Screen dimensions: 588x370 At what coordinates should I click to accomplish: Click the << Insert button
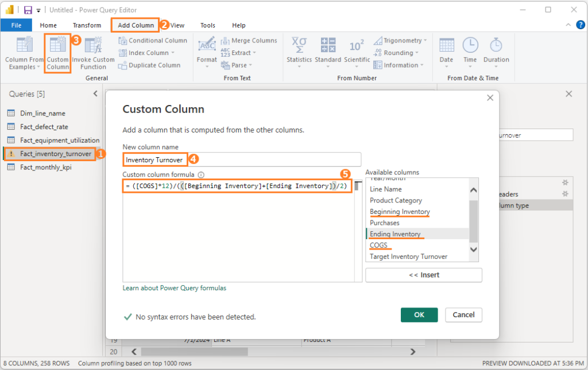click(x=424, y=275)
